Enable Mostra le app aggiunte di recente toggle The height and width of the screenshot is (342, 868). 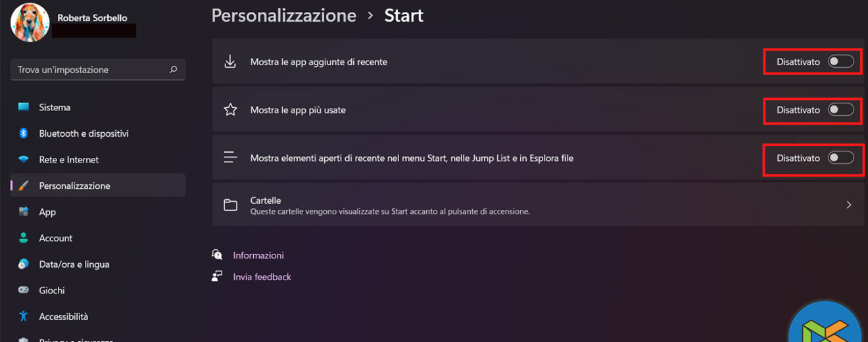[840, 62]
